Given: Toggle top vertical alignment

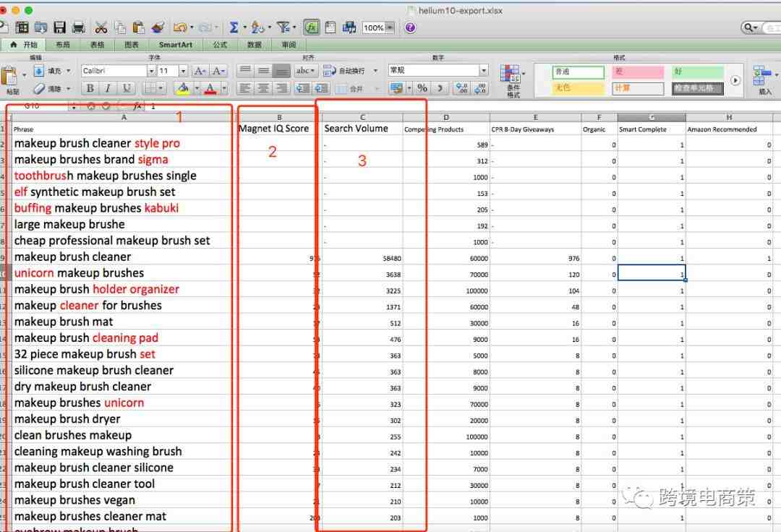Looking at the screenshot, I should click(x=244, y=71).
